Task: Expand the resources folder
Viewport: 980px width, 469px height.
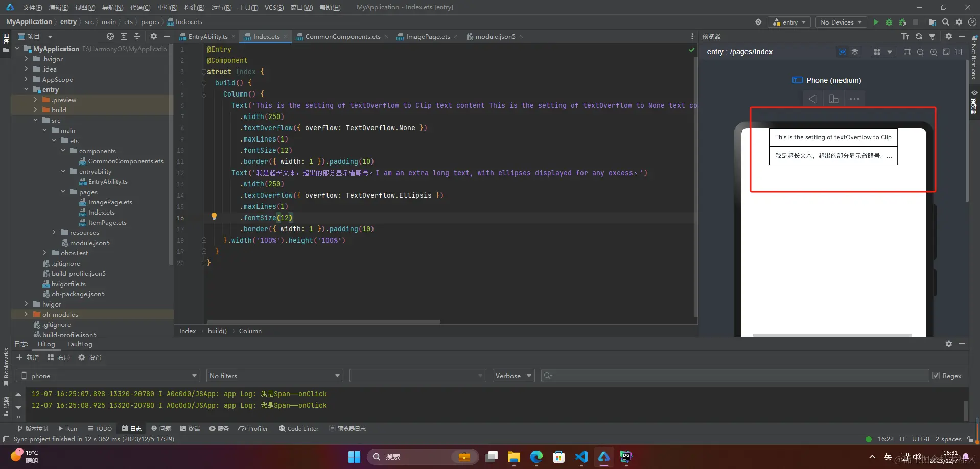Action: point(54,232)
